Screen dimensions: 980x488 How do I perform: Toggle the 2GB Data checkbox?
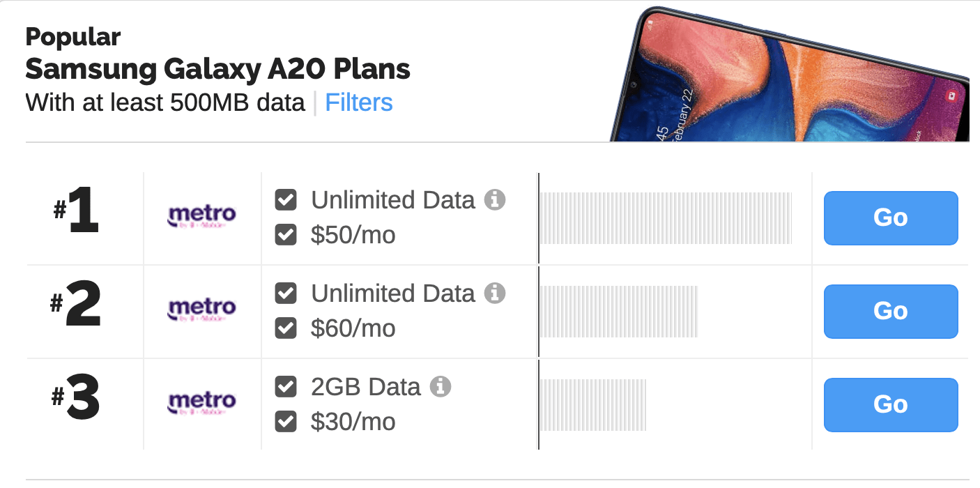(286, 386)
